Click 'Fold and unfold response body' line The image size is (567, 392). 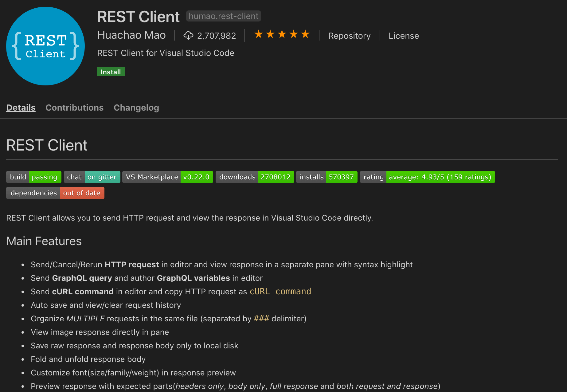tap(88, 359)
